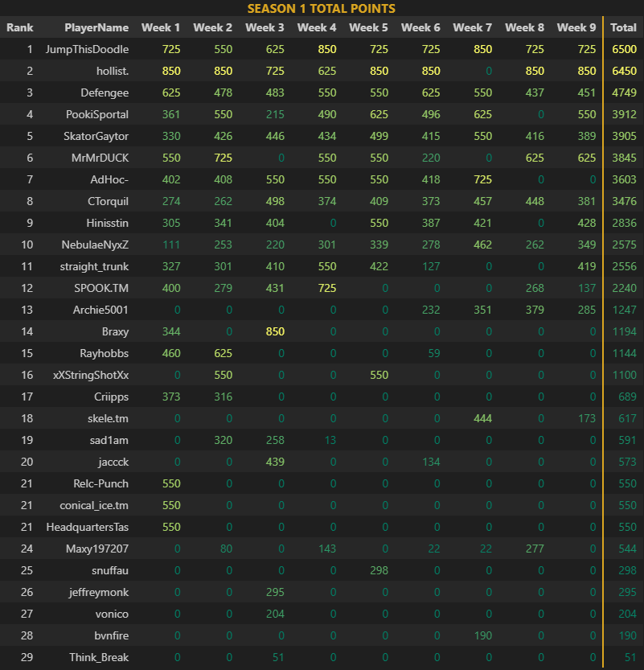This screenshot has width=644, height=670.
Task: Select player name vonico
Action: click(x=112, y=614)
